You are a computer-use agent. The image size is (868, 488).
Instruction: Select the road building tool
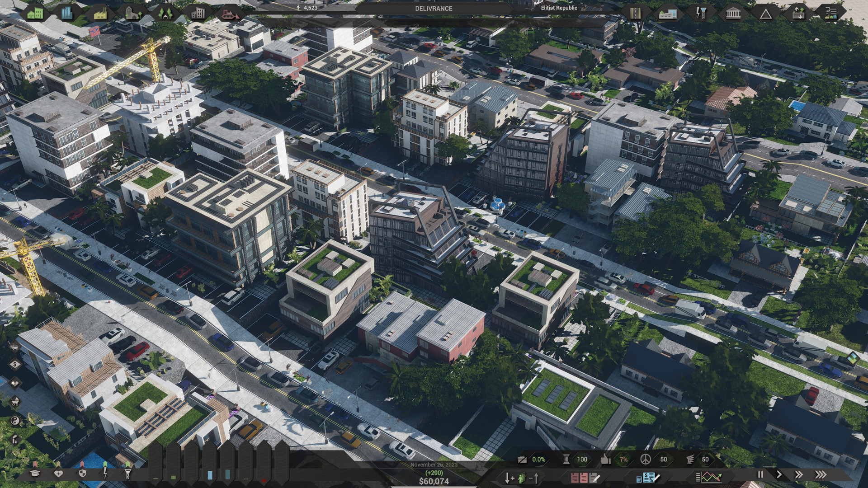click(636, 13)
